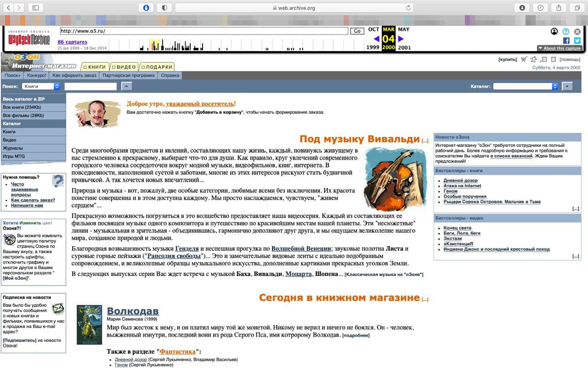The image size is (588, 368).
Task: Expand About this capture
Action: [560, 48]
